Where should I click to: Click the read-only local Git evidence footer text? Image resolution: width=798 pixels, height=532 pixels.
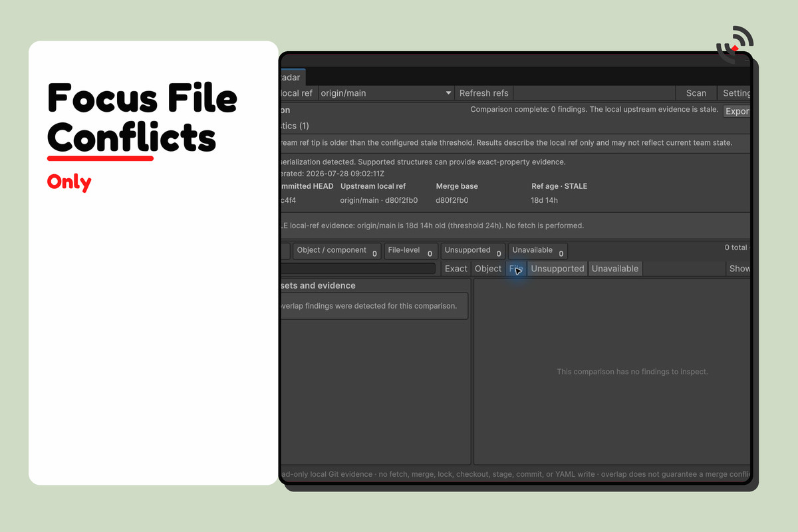click(515, 474)
